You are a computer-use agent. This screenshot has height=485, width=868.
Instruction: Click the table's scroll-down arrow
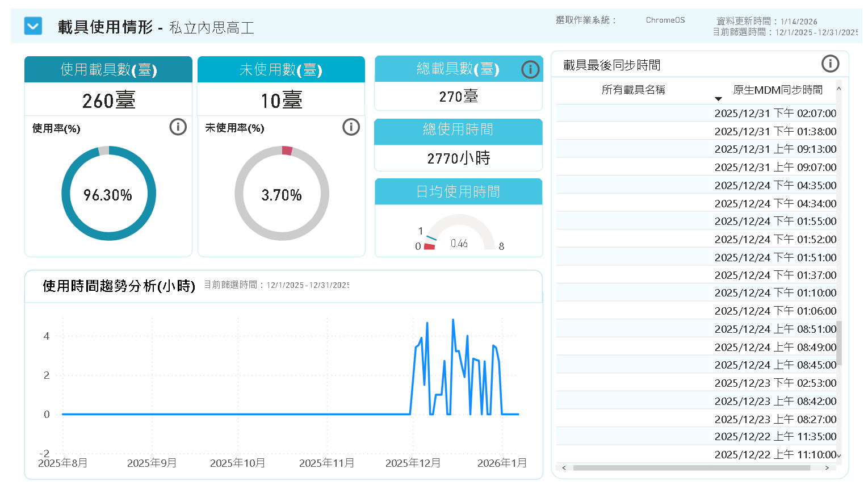[838, 455]
